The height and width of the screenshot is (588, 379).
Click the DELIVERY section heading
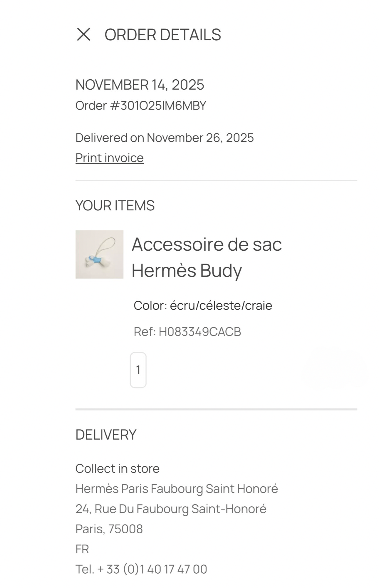pyautogui.click(x=106, y=435)
